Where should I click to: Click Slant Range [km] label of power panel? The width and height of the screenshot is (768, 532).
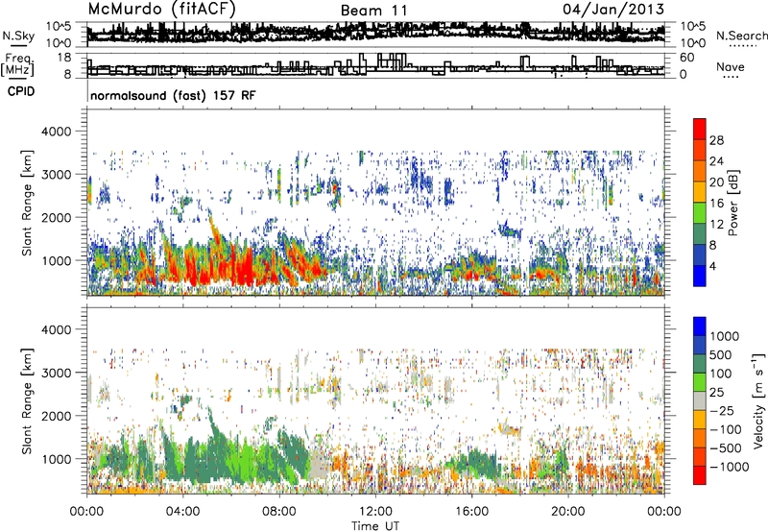(27, 203)
